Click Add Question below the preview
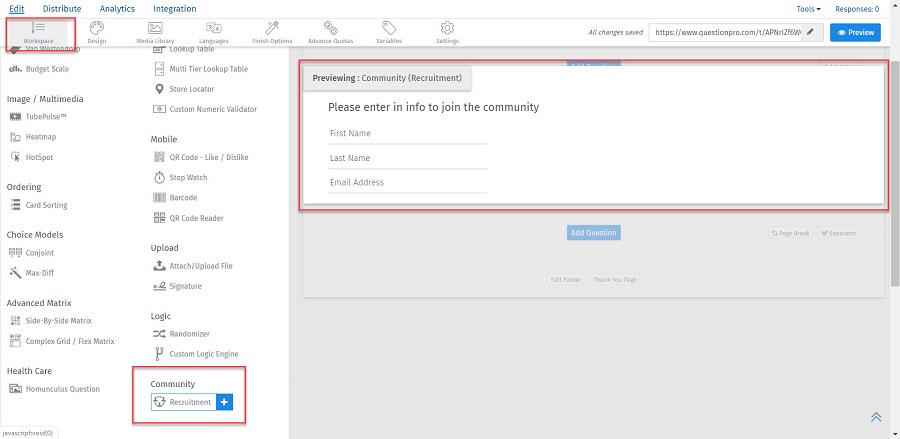The height and width of the screenshot is (439, 900). (593, 232)
